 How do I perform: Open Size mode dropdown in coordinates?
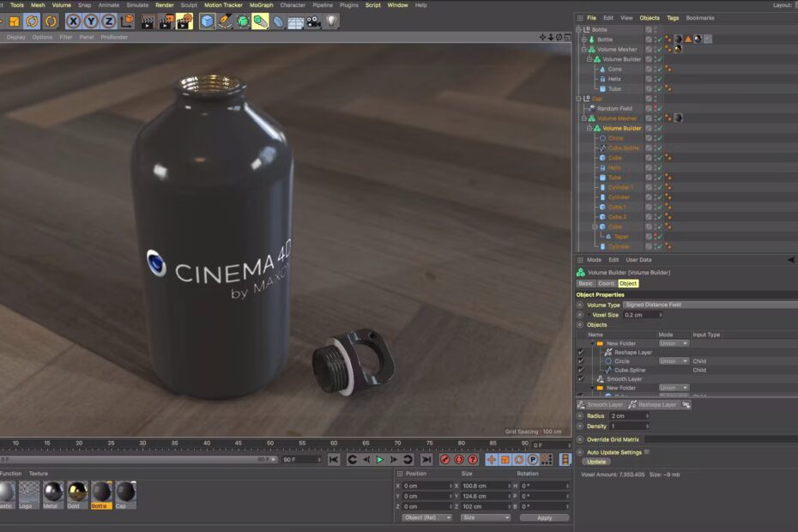coord(486,517)
